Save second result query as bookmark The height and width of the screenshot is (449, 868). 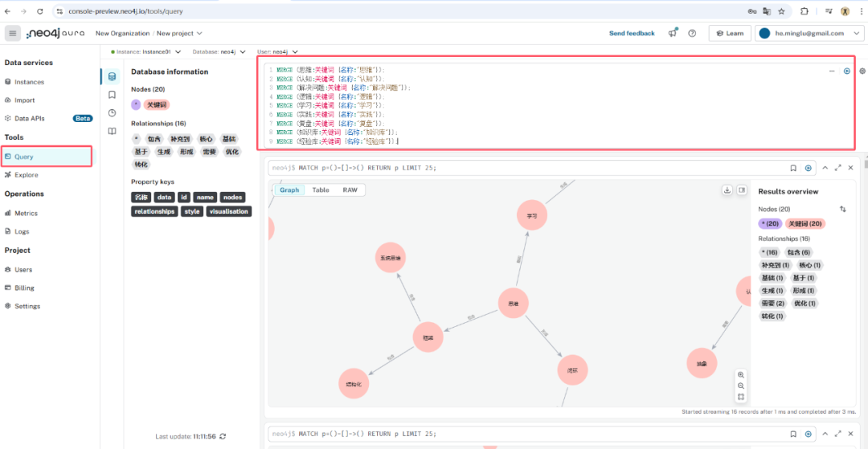tap(793, 433)
